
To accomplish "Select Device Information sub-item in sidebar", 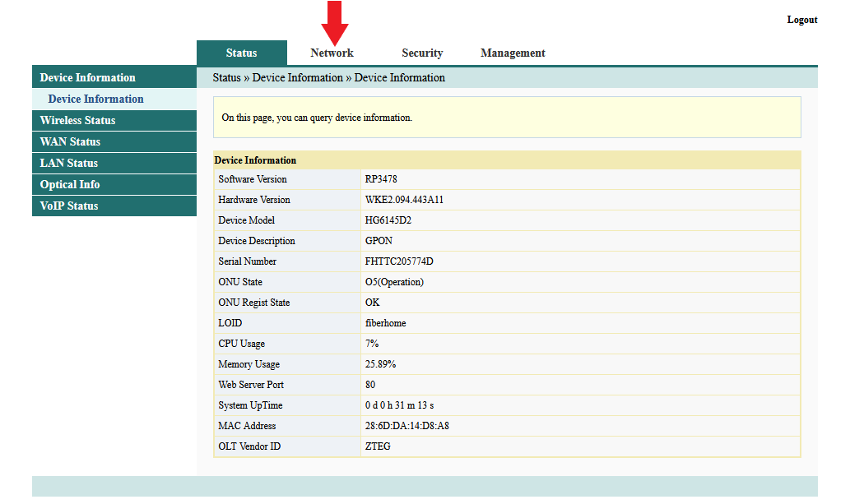I will point(114,99).
